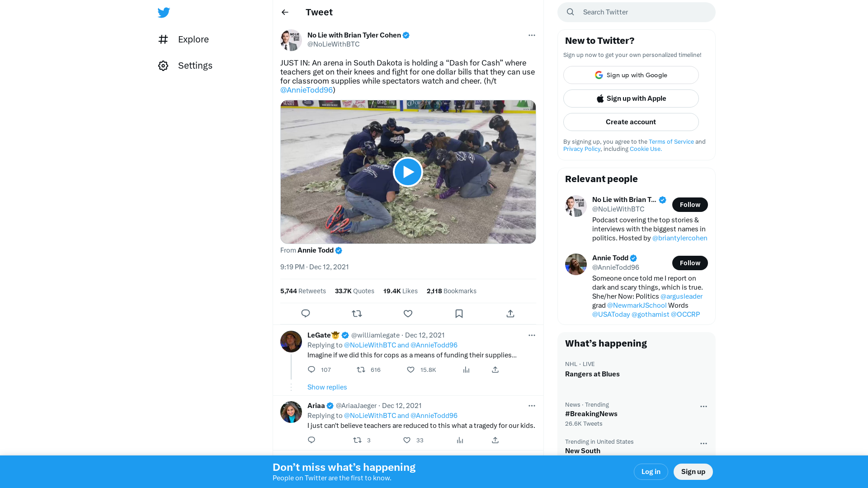Open Settings from the sidebar

pos(185,66)
